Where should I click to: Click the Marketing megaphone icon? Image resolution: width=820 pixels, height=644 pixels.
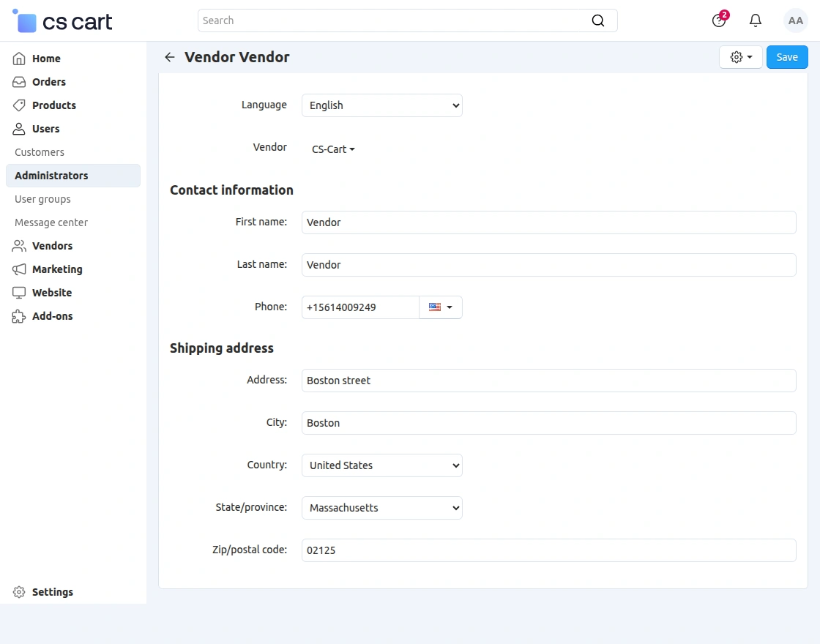(x=18, y=269)
